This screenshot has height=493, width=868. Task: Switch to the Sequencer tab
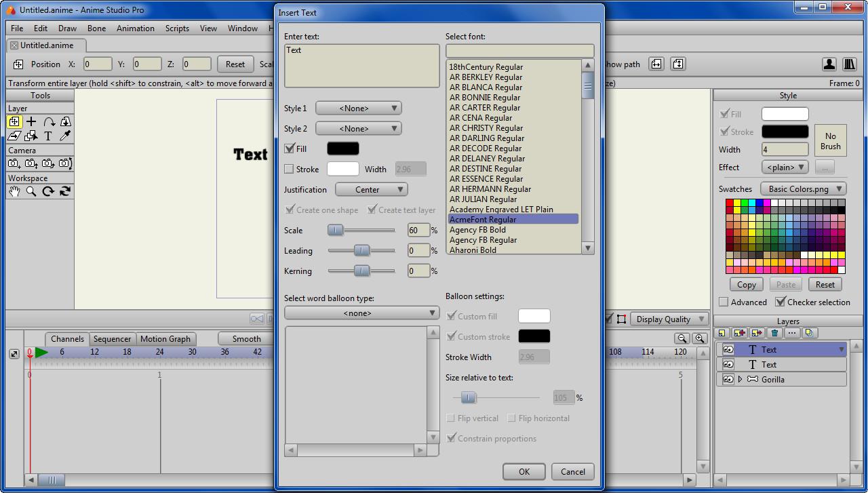(112, 339)
